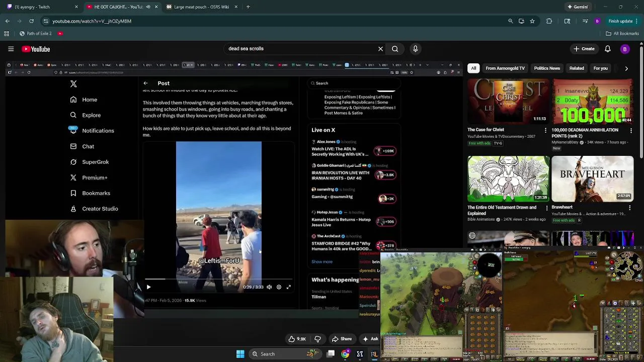Open the RuneLite taskbar icon
Viewport: 644px width, 362px height.
coord(374,354)
